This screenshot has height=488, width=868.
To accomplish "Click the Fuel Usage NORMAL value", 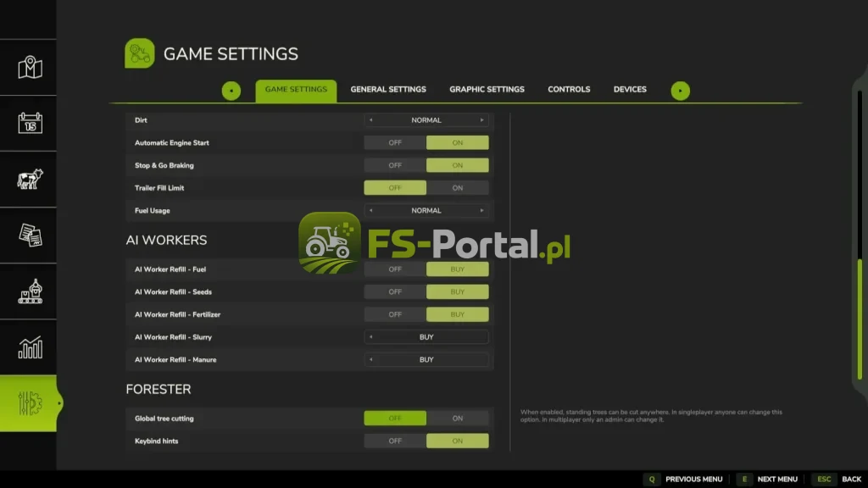I will (426, 211).
